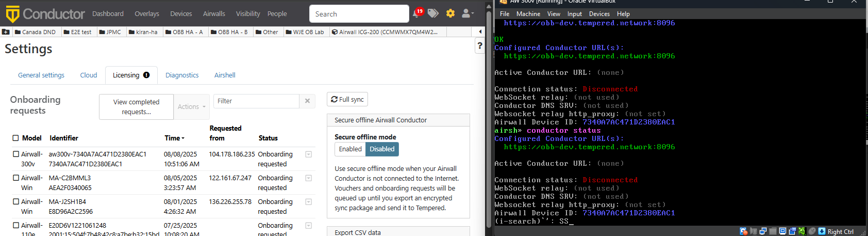The width and height of the screenshot is (868, 236).
Task: Clear the Filter field with X button
Action: click(307, 101)
